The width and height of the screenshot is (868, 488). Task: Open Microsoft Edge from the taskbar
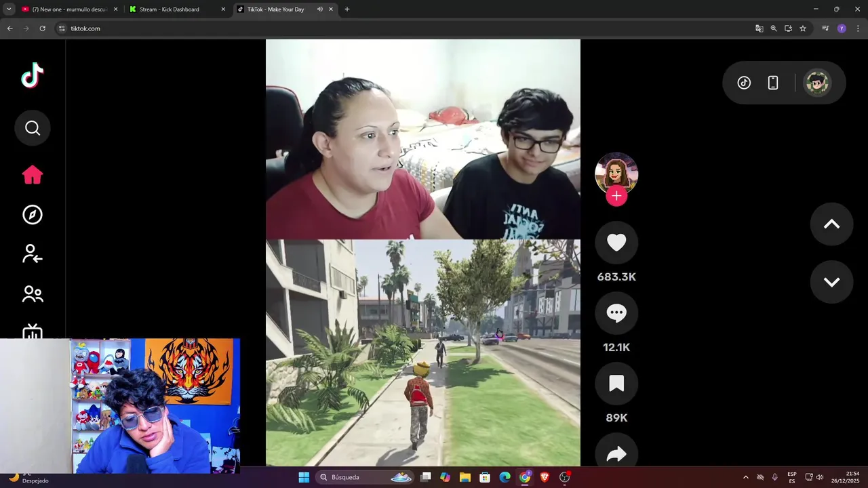pyautogui.click(x=505, y=477)
